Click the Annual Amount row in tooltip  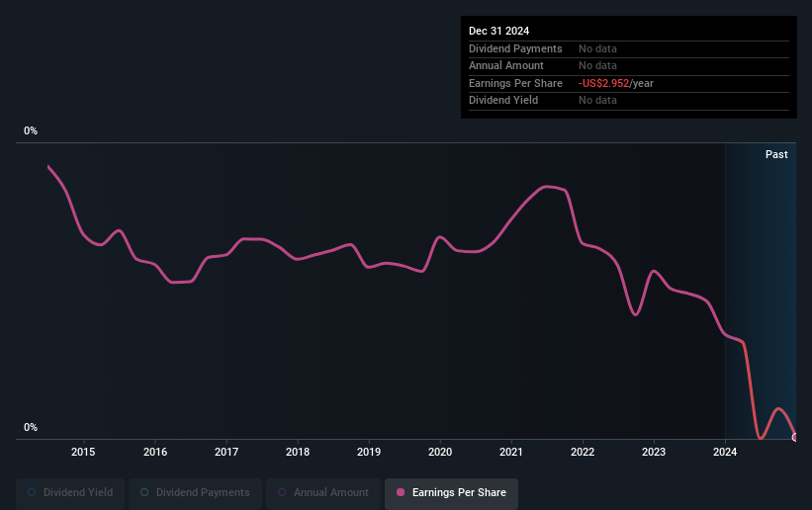click(x=629, y=66)
